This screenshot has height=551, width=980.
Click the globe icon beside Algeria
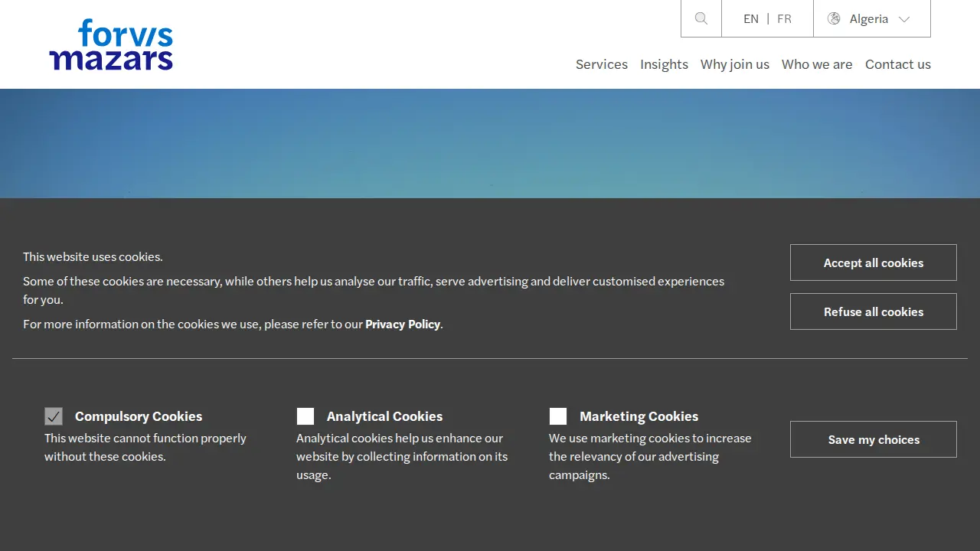click(x=834, y=18)
